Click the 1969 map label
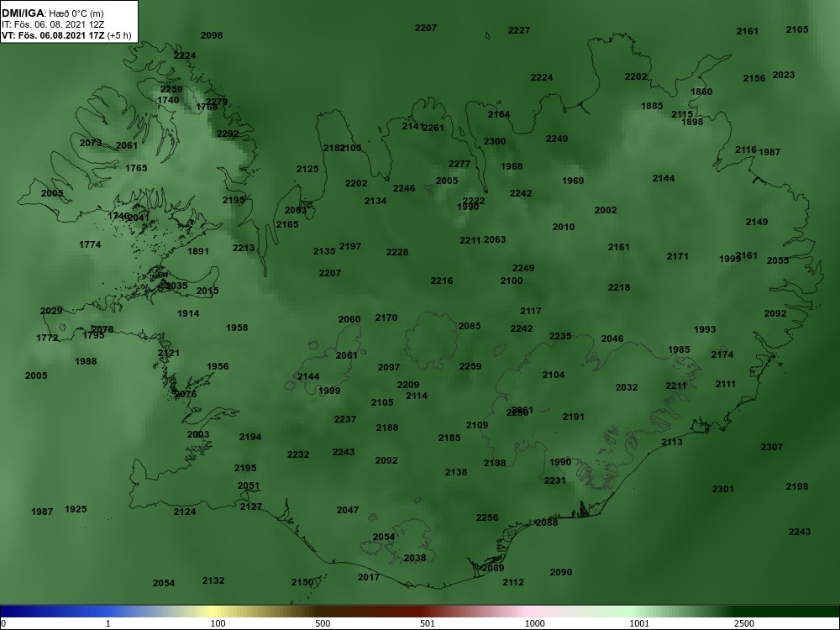840x630 pixels. point(573,181)
